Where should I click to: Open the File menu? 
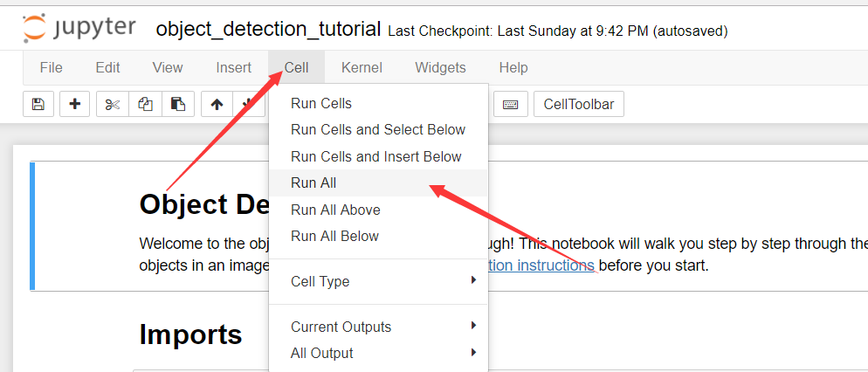(52, 67)
